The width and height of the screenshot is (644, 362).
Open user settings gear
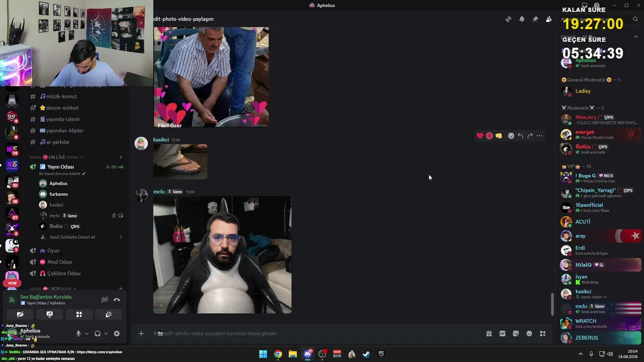[117, 333]
